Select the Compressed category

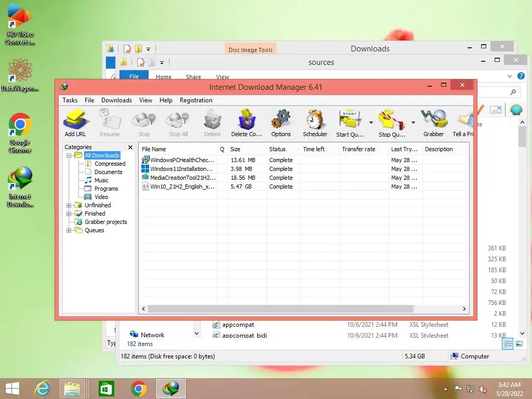coord(110,164)
